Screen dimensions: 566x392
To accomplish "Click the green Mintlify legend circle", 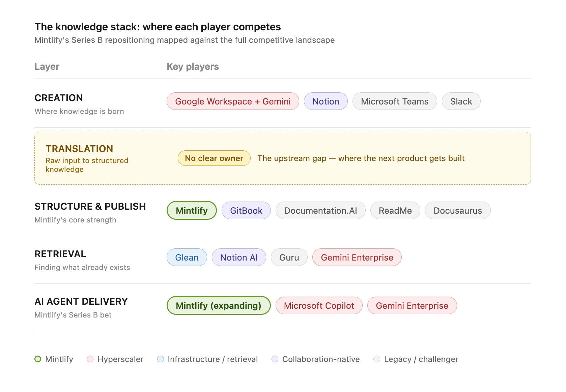I will (x=38, y=359).
